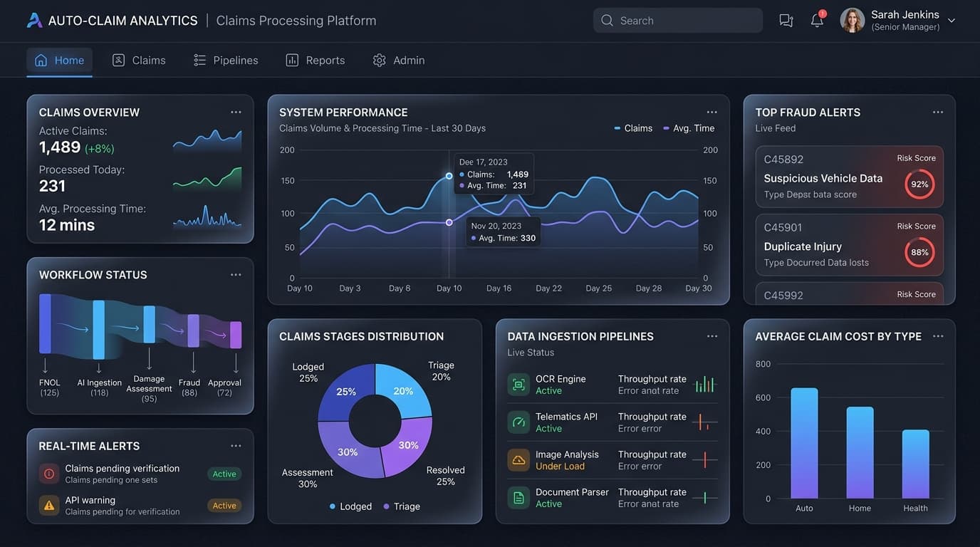Open the Admin tab
This screenshot has width=980, height=547.
(399, 61)
